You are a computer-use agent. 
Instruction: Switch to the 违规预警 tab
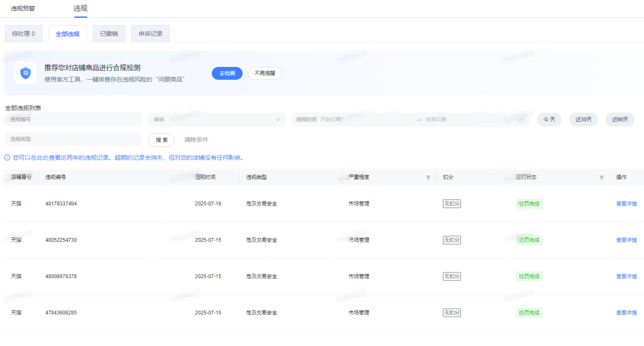click(x=23, y=9)
